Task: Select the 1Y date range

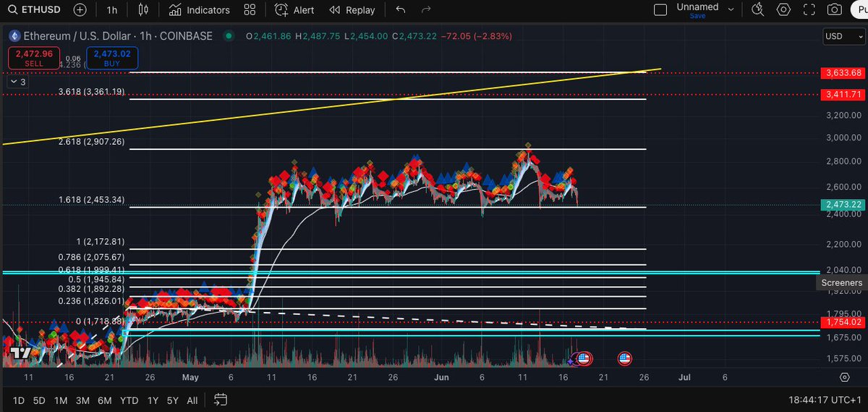Action: pyautogui.click(x=153, y=400)
